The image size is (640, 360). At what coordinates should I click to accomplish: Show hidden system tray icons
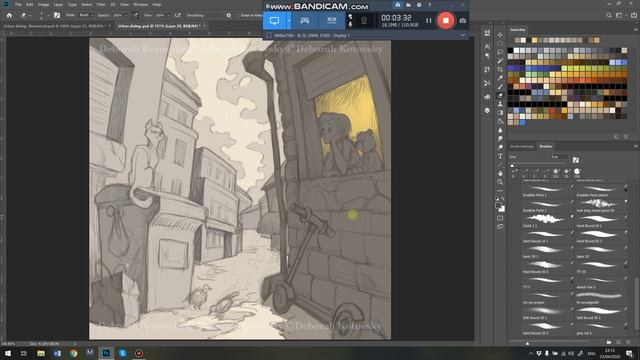pos(531,353)
